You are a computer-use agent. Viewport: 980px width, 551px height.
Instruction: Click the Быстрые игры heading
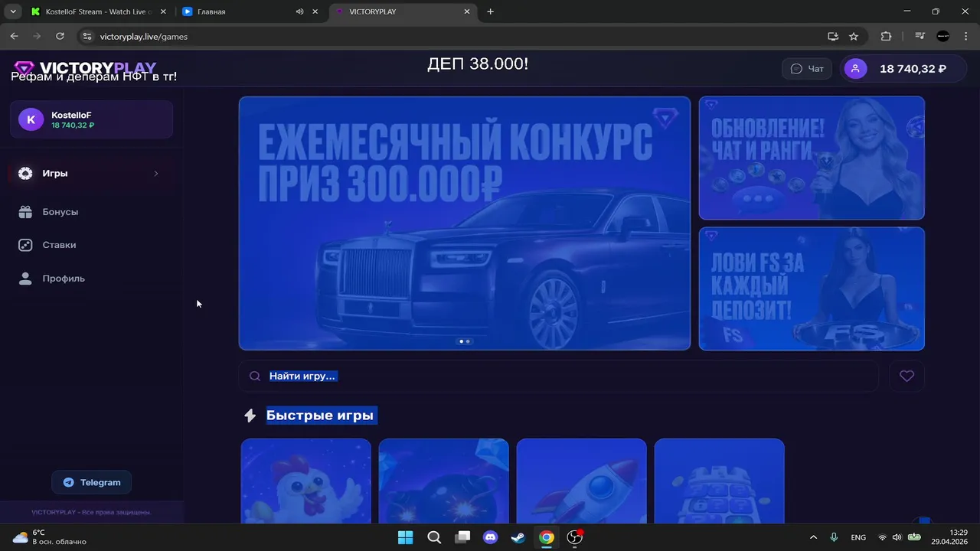pos(320,416)
